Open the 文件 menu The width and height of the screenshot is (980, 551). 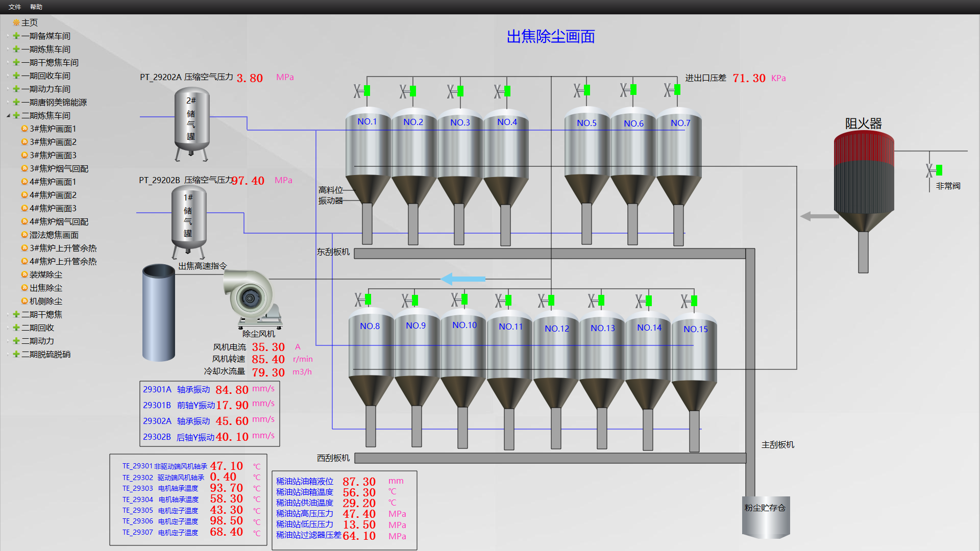click(15, 7)
